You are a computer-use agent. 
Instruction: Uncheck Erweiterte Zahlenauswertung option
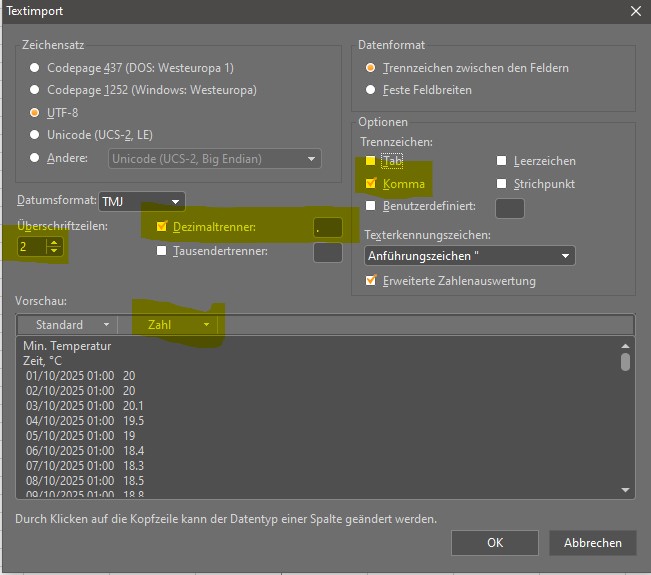point(371,281)
